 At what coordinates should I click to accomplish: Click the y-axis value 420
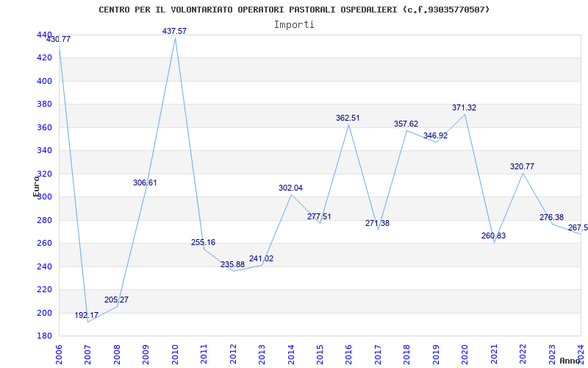point(44,58)
